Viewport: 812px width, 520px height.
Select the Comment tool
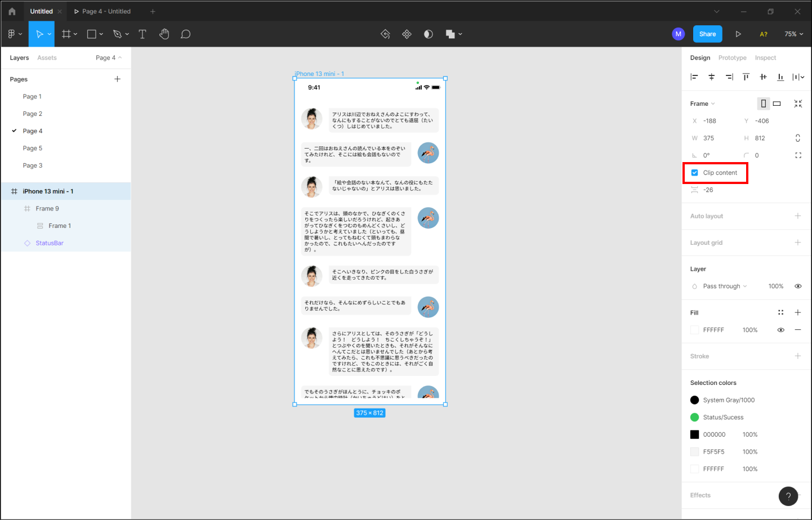click(x=185, y=34)
